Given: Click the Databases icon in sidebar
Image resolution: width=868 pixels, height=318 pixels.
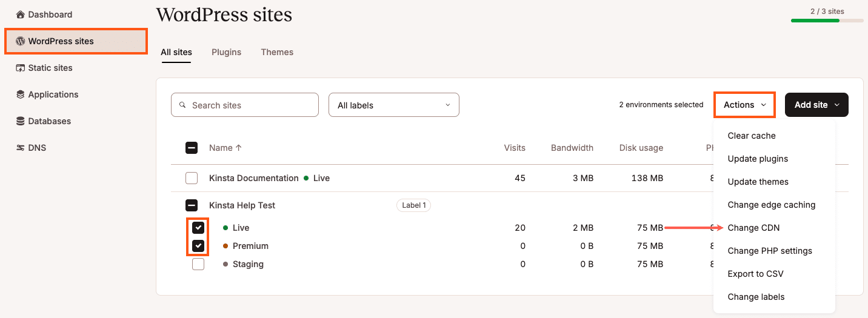Looking at the screenshot, I should [x=21, y=121].
